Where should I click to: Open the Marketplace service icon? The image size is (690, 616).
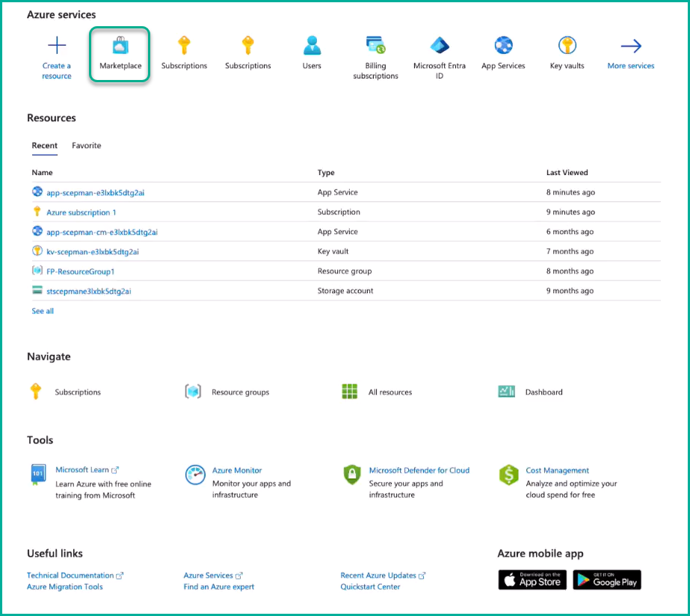click(120, 48)
